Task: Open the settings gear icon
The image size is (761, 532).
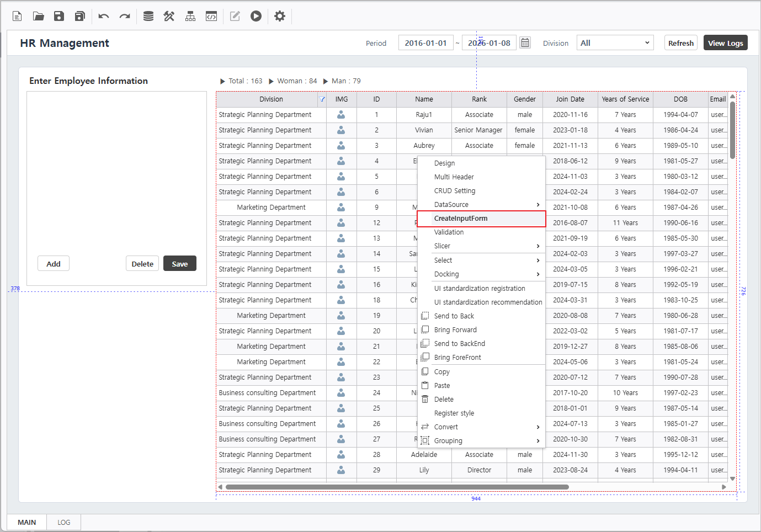Action: point(280,16)
